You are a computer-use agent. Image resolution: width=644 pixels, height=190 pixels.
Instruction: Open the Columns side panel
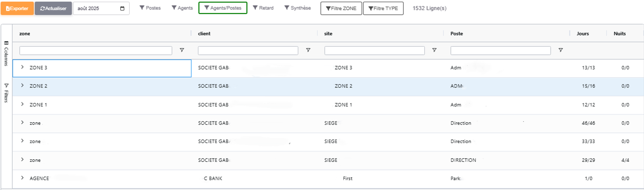click(6, 53)
